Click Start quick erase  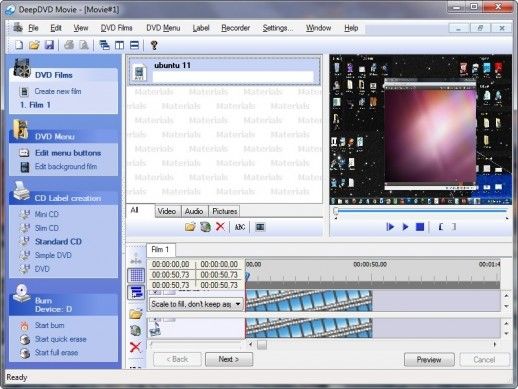pos(61,339)
